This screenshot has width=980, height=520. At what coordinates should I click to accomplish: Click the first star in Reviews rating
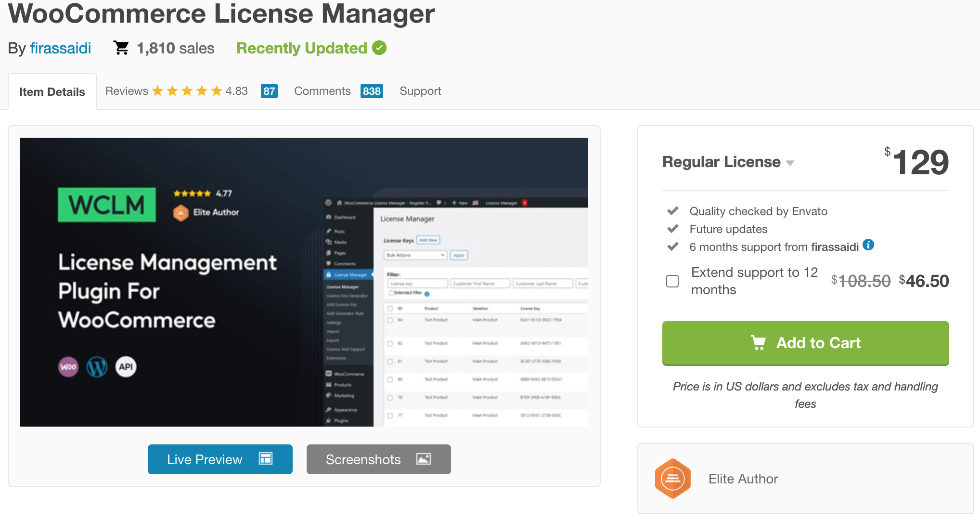click(157, 91)
